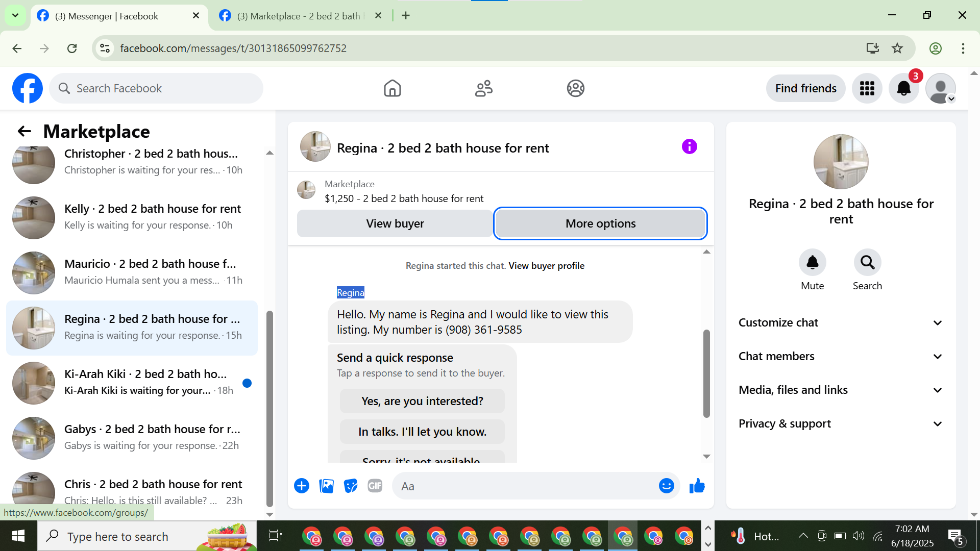Search in conversation magnifier icon
Viewport: 980px width, 551px height.
tap(867, 262)
